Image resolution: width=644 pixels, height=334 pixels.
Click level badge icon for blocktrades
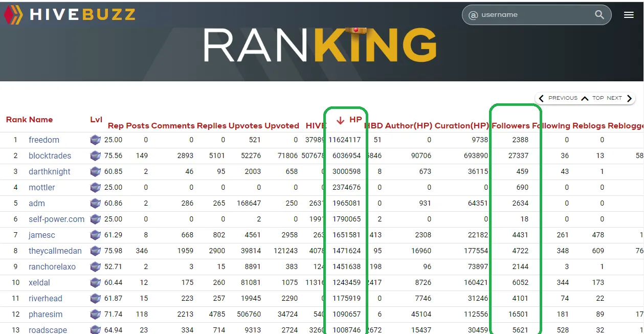(x=95, y=155)
